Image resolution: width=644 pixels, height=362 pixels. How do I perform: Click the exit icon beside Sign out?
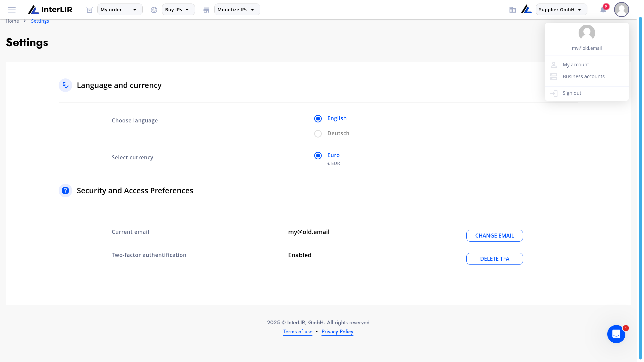553,94
